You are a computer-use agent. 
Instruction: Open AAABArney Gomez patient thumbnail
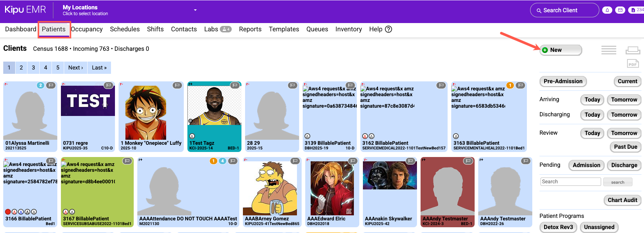[x=271, y=188]
